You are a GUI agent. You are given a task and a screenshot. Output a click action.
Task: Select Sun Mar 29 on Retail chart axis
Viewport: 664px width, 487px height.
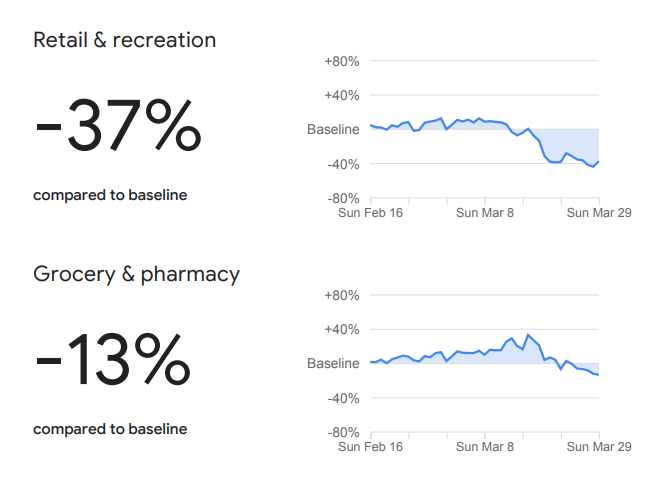(x=598, y=213)
